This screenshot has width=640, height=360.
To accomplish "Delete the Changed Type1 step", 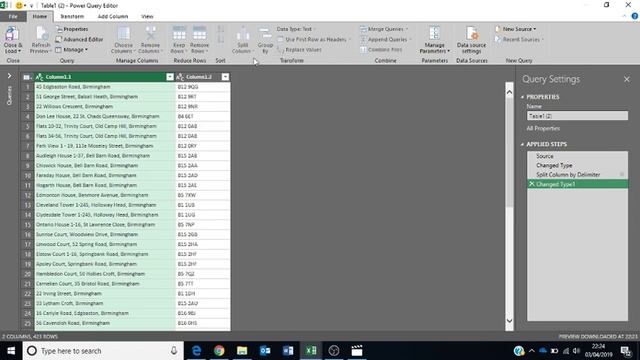I will (x=531, y=184).
